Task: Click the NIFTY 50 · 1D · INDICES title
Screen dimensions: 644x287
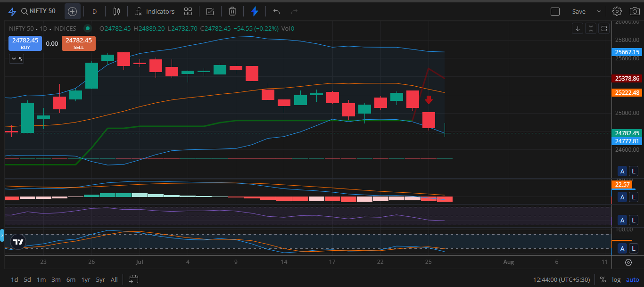Action: (x=43, y=29)
